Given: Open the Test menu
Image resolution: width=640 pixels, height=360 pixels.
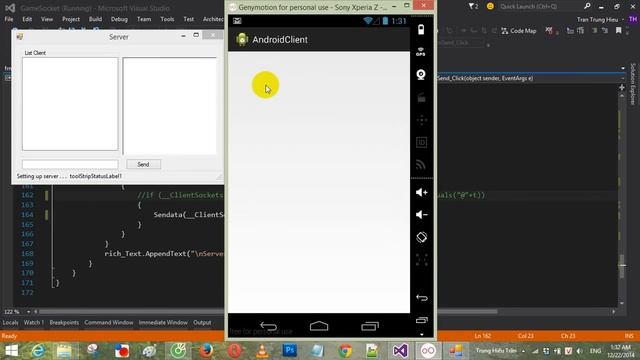Looking at the screenshot, I should click(189, 19).
